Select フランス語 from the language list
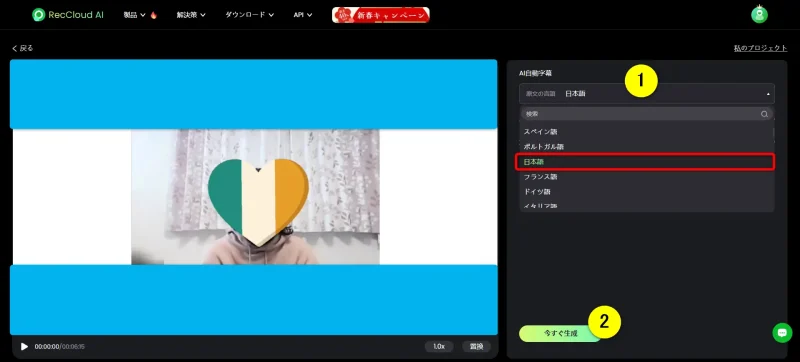800x362 pixels. click(x=647, y=177)
